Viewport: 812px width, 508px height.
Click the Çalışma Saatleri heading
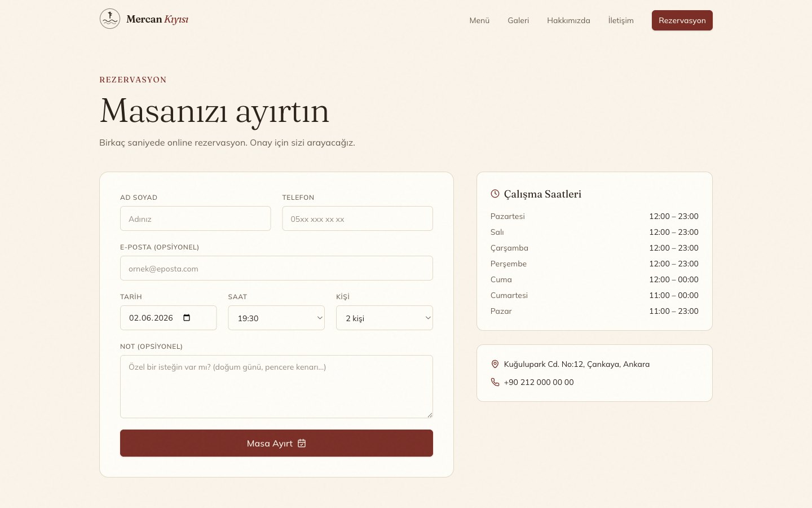coord(542,194)
